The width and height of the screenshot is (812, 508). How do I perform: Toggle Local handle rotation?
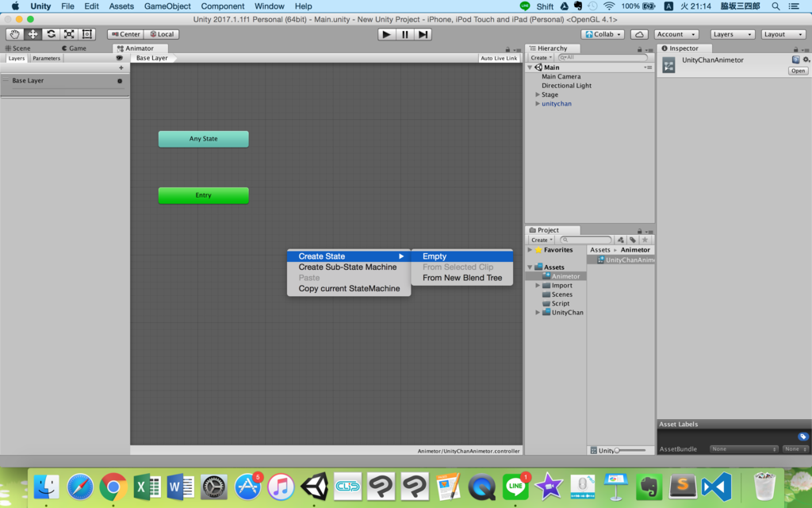coord(162,34)
